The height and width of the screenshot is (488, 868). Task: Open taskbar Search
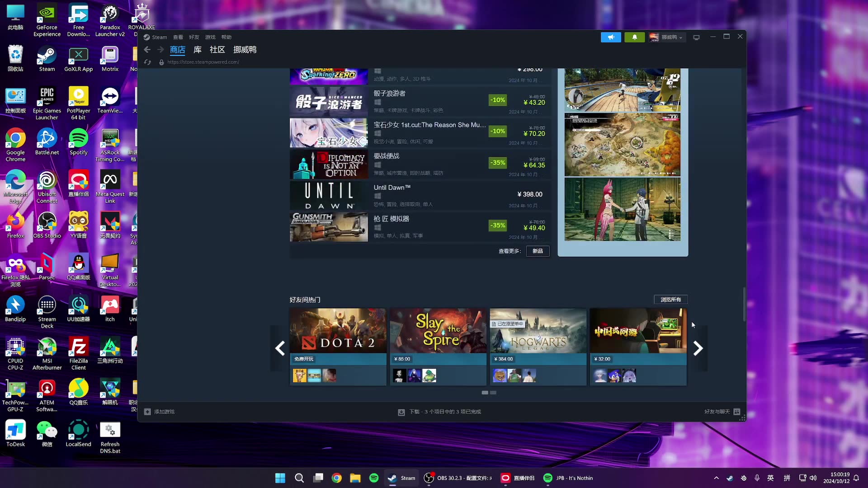(x=299, y=478)
